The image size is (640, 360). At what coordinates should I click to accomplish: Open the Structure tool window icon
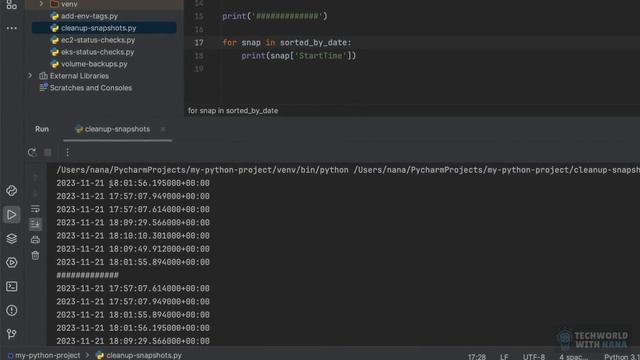pos(11,5)
